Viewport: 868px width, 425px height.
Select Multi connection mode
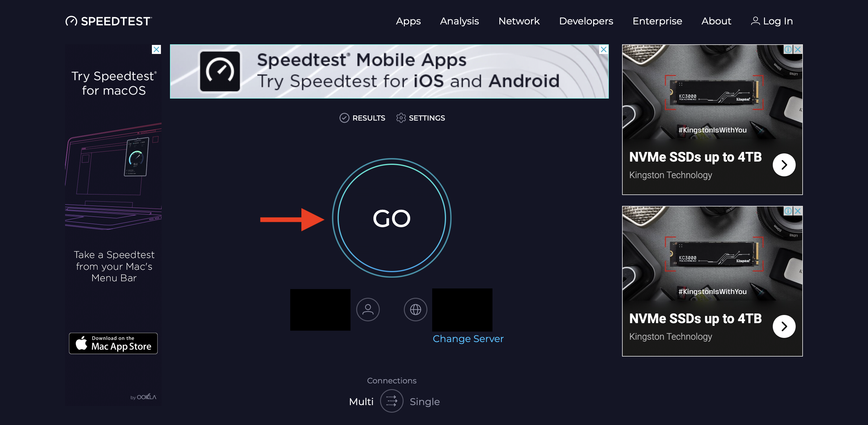tap(361, 402)
